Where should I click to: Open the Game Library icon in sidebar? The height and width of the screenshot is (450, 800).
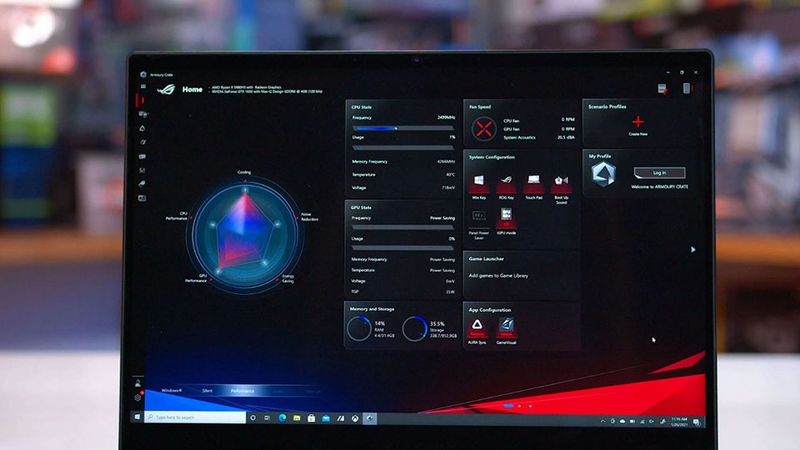pyautogui.click(x=142, y=157)
